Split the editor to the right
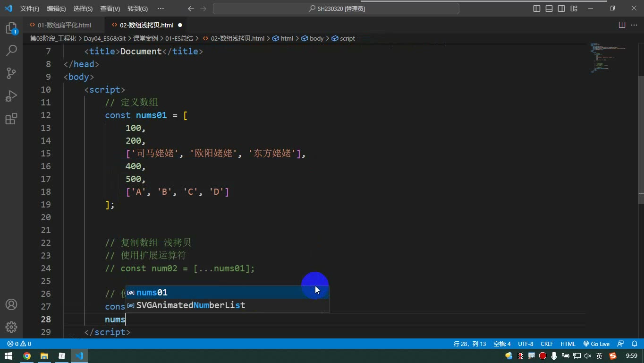The image size is (644, 363). point(622,25)
